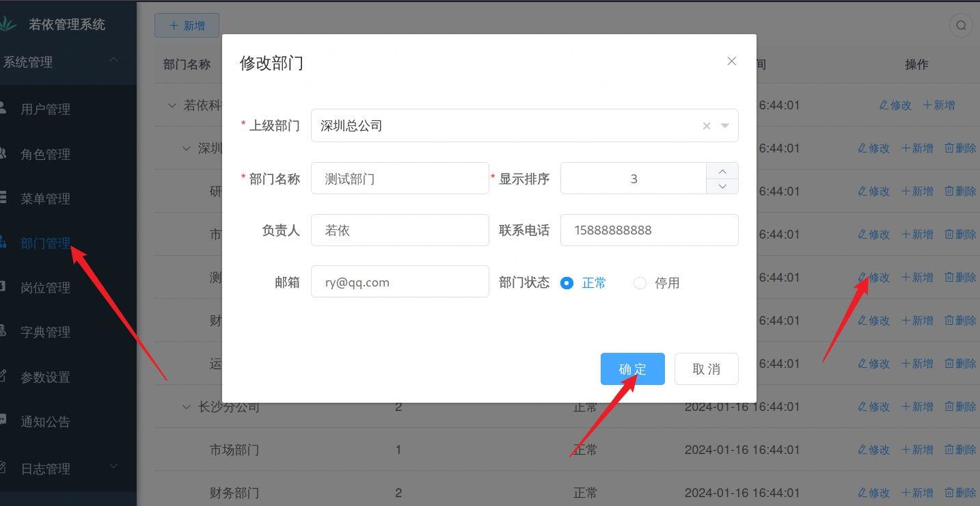This screenshot has height=506, width=980.
Task: Select the 正常 department status radio
Action: coord(567,283)
